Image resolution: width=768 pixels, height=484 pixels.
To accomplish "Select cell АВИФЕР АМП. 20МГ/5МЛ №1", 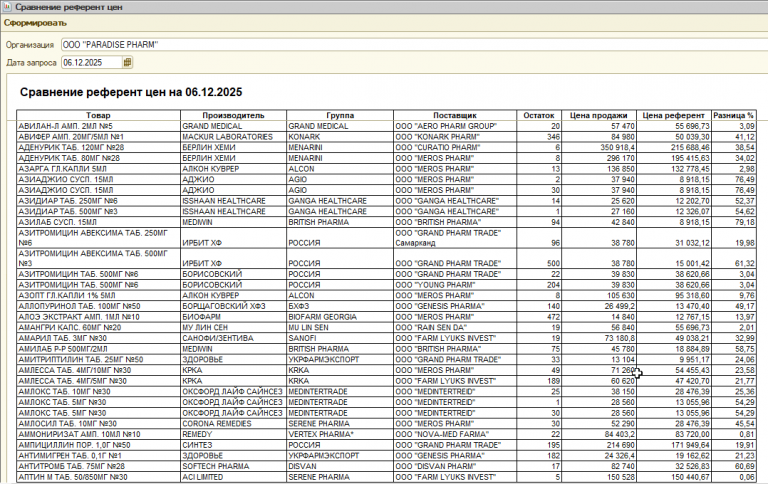I will [x=98, y=137].
